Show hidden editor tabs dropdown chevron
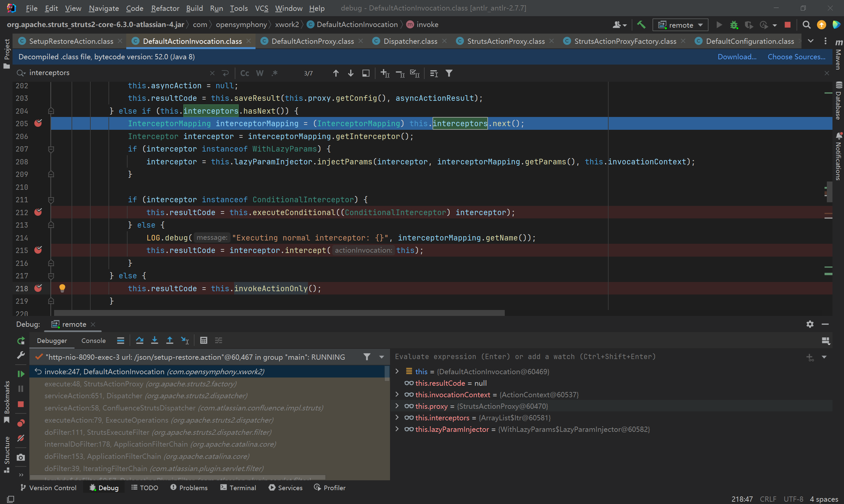 [x=811, y=41]
